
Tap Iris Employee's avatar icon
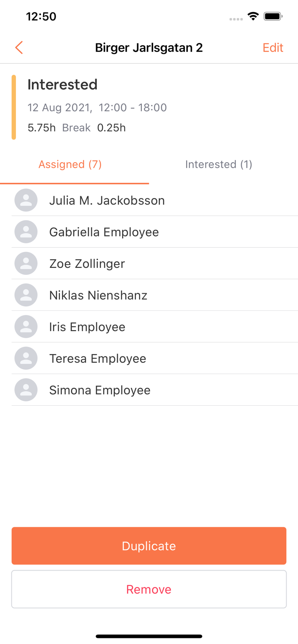point(26,326)
